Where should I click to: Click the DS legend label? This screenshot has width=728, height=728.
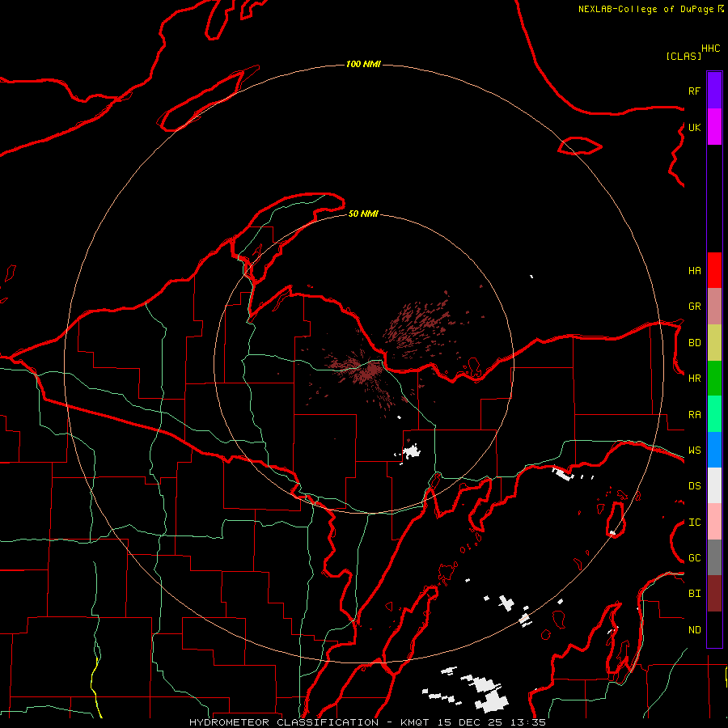click(x=694, y=486)
